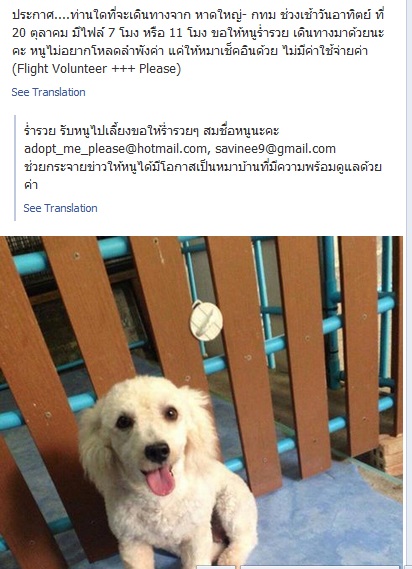This screenshot has width=412, height=569.
Task: Click See Translation under the quoted adoption post
Action: (60, 208)
